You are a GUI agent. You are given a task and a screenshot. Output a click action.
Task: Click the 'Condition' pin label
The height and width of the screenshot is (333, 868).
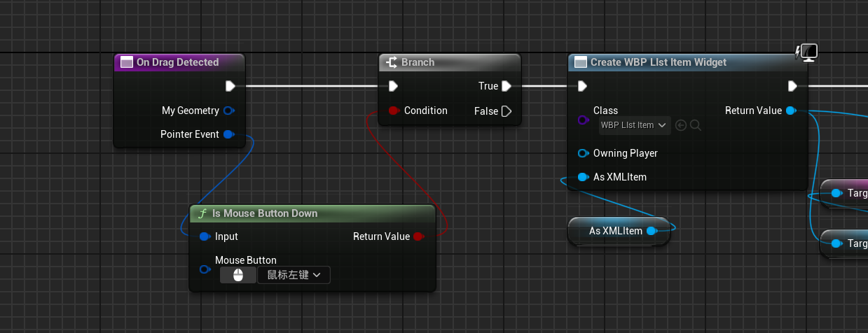pos(426,111)
